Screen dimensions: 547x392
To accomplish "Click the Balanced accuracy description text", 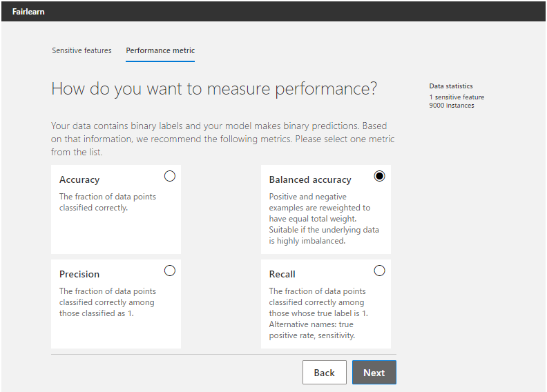I will [x=323, y=219].
